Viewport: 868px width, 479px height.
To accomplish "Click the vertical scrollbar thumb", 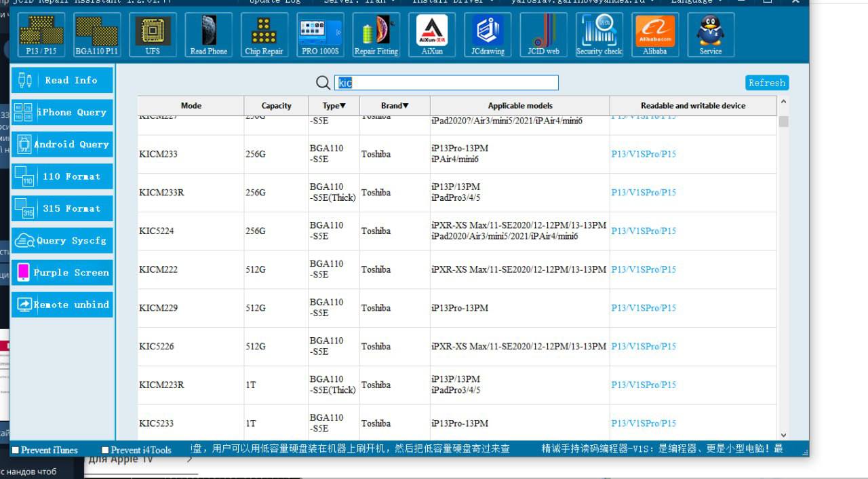I will coord(783,121).
